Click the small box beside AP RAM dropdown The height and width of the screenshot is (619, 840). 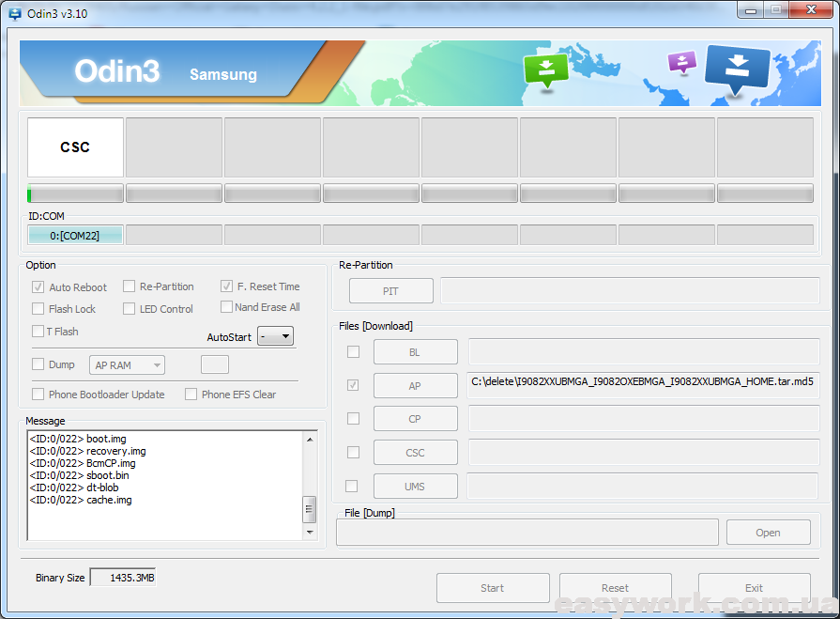[x=215, y=364]
